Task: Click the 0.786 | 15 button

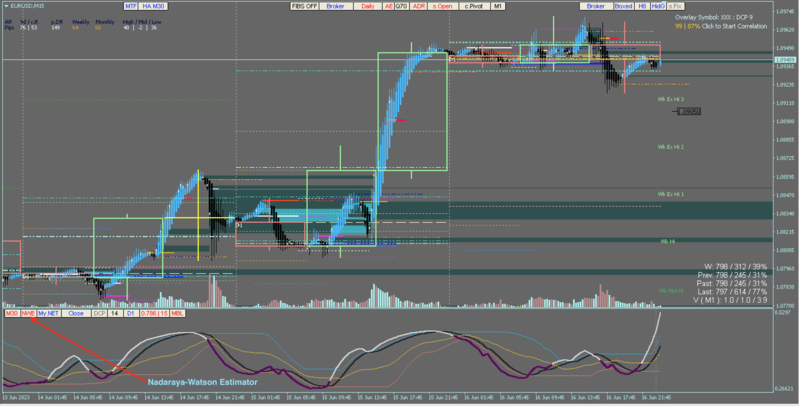Action: pos(154,313)
